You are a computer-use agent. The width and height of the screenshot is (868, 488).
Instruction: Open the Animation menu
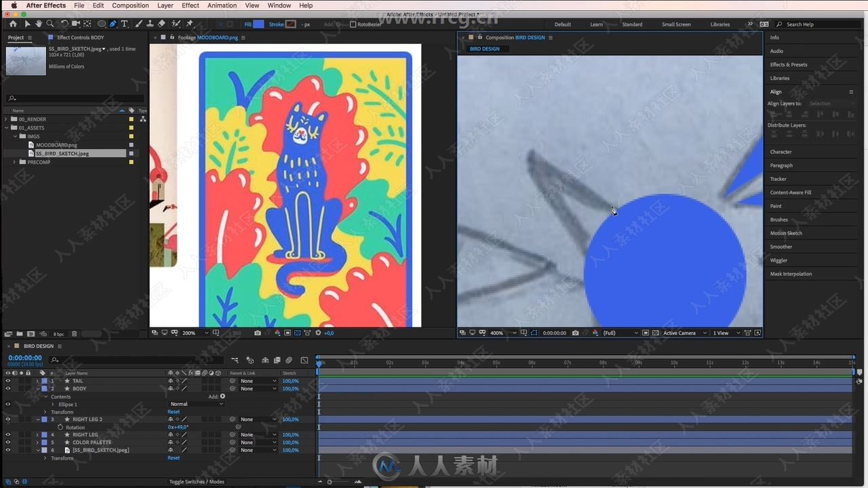[x=222, y=5]
